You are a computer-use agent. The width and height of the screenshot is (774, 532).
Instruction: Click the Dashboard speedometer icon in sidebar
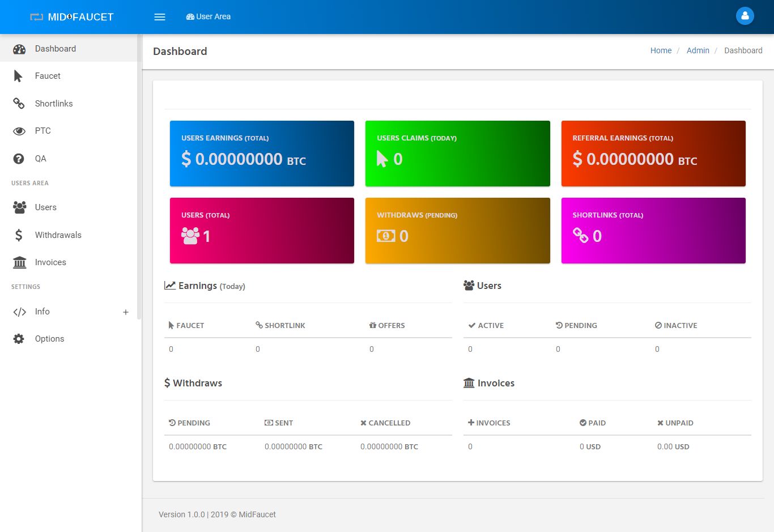pyautogui.click(x=19, y=49)
